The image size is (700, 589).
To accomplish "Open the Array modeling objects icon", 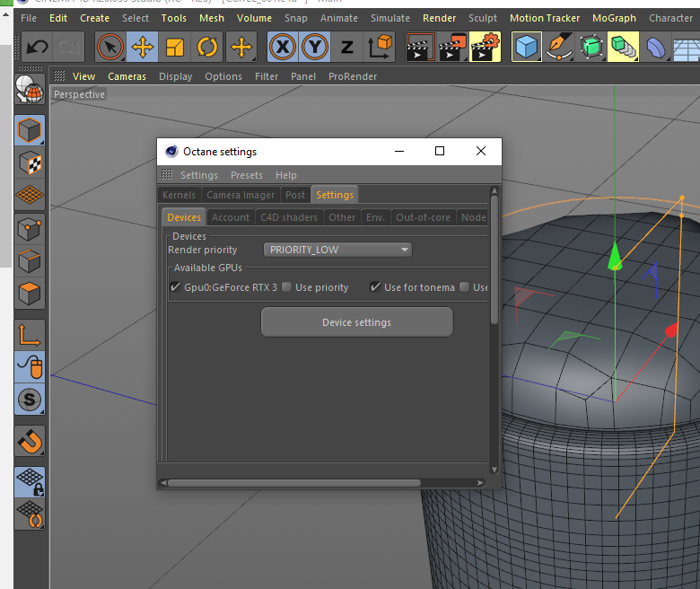I will (x=623, y=47).
